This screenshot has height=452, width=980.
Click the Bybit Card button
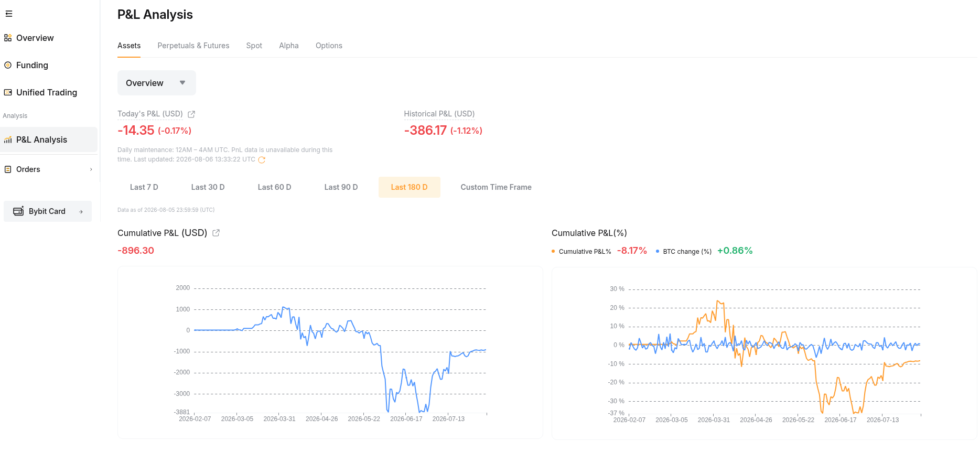48,211
